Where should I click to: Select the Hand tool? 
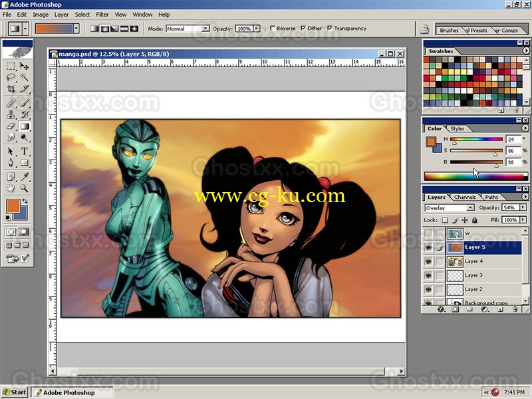(11, 188)
